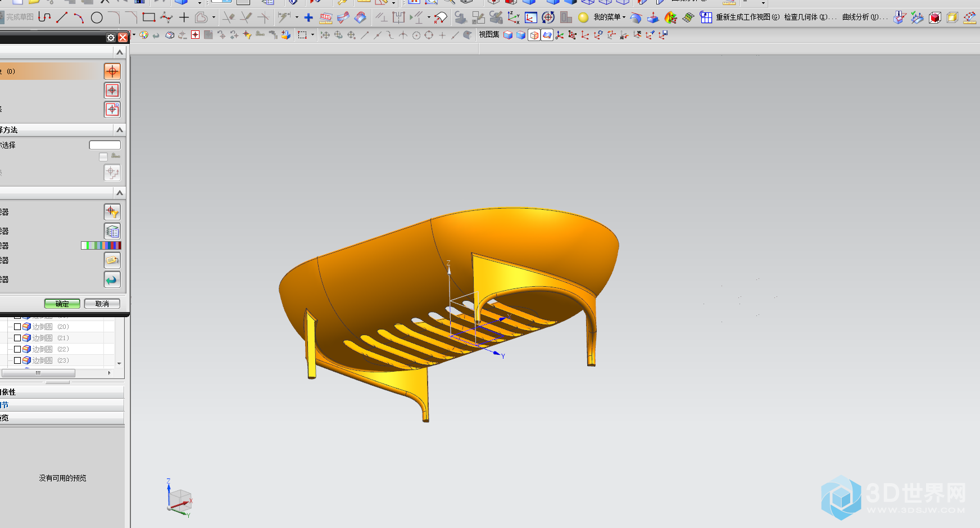Click the layer filter stack icon
Screen dimensions: 980x528
[x=112, y=231]
